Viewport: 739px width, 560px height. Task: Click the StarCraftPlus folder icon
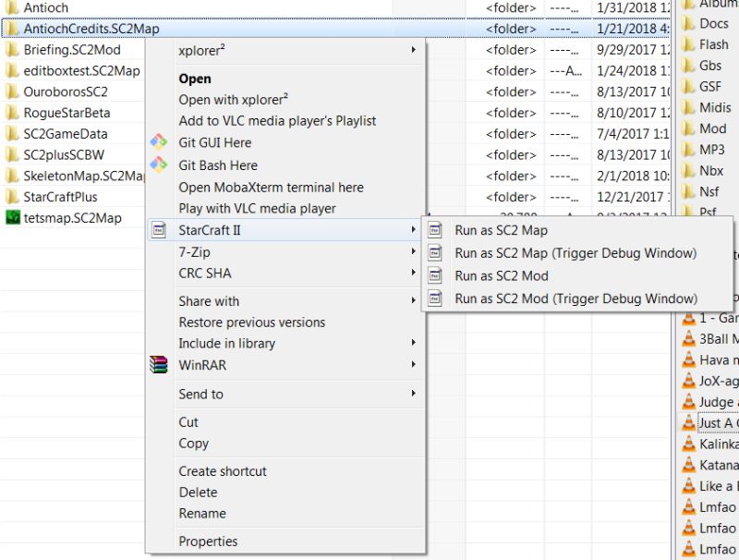(x=12, y=197)
